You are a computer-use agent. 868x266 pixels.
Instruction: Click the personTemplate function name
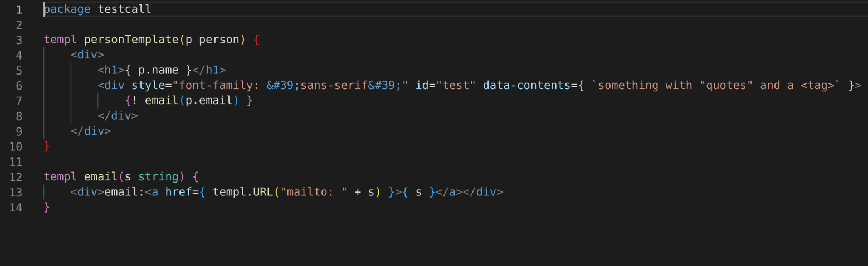point(131,40)
